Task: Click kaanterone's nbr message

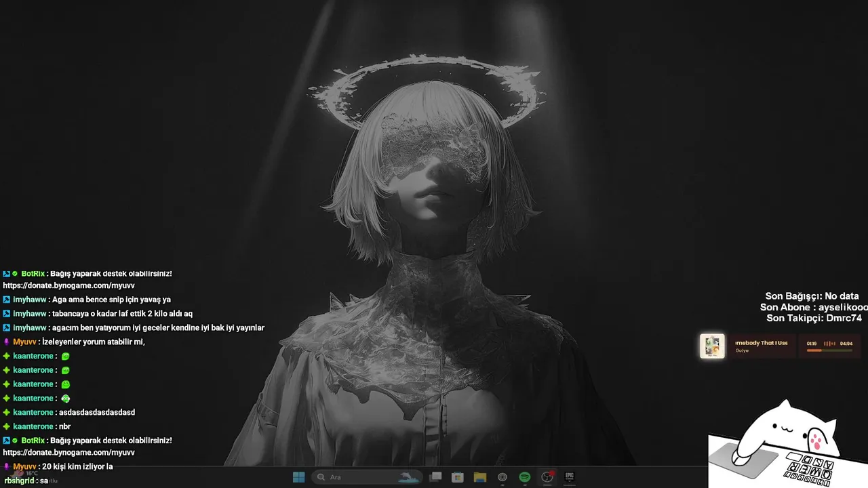Action: point(37,426)
